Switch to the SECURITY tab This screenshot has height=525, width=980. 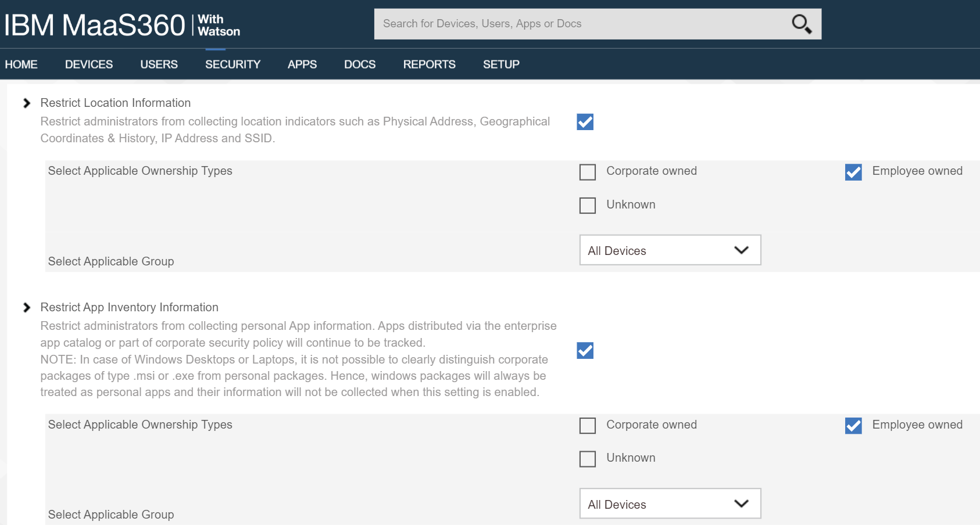coord(233,64)
